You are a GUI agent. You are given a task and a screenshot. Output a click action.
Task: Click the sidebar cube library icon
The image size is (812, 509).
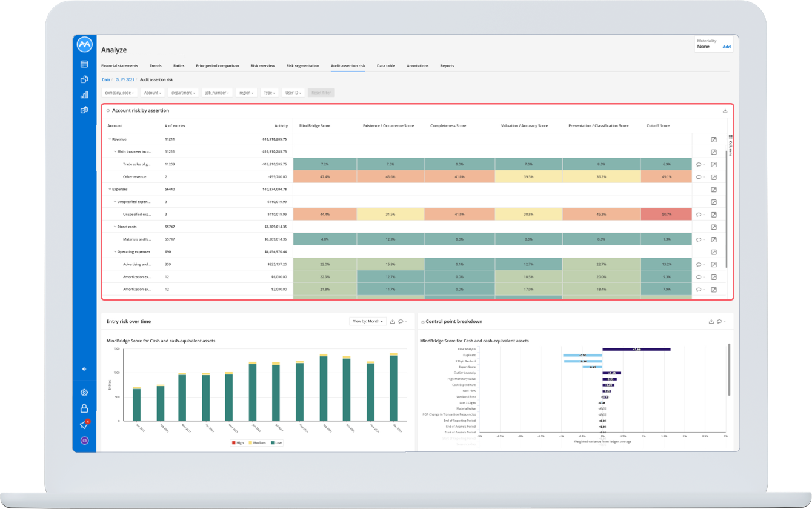coord(84,110)
